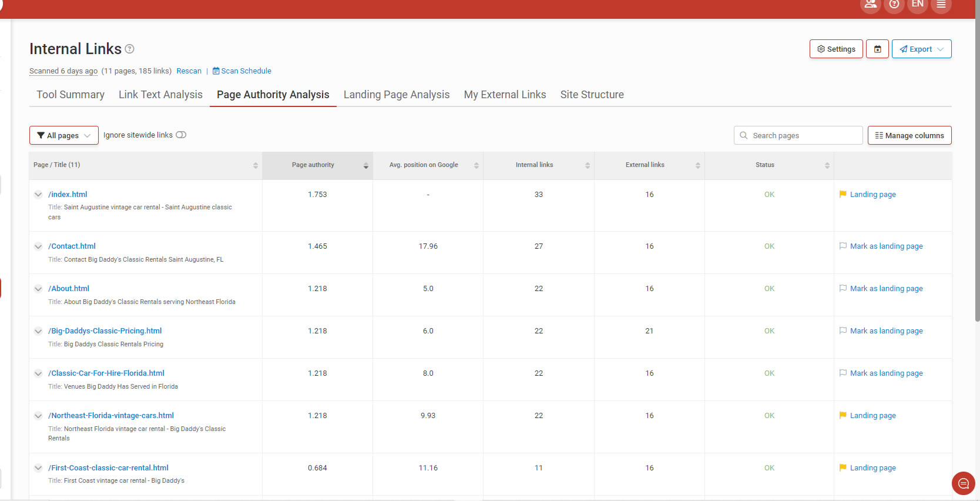Open the /Classic-Car-For-Hire-Florida.html link

point(106,373)
